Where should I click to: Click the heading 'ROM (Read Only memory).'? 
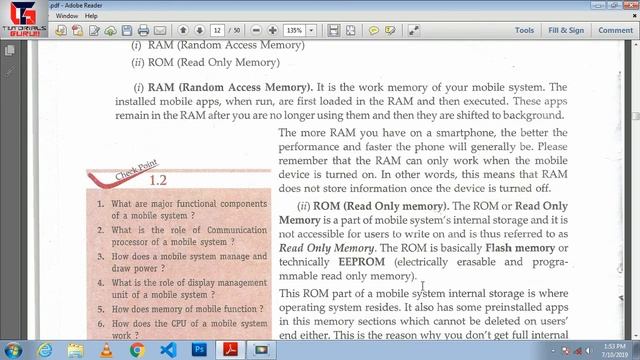click(x=381, y=206)
